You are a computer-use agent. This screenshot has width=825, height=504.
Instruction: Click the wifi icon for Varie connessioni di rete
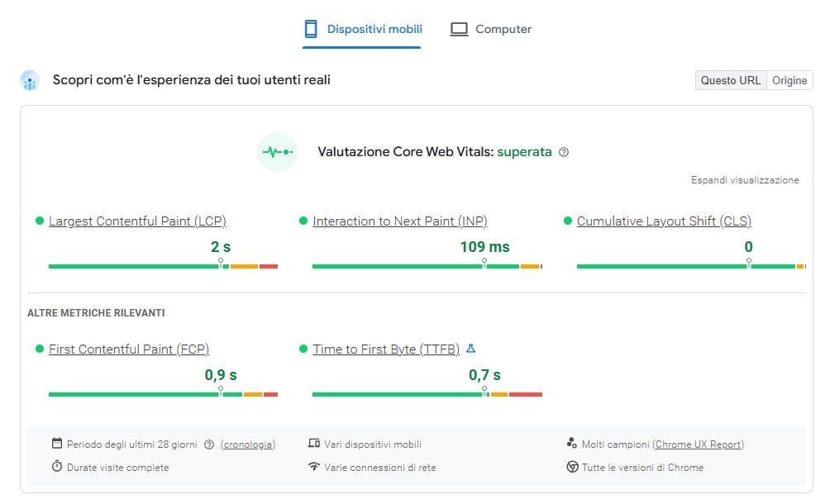314,467
